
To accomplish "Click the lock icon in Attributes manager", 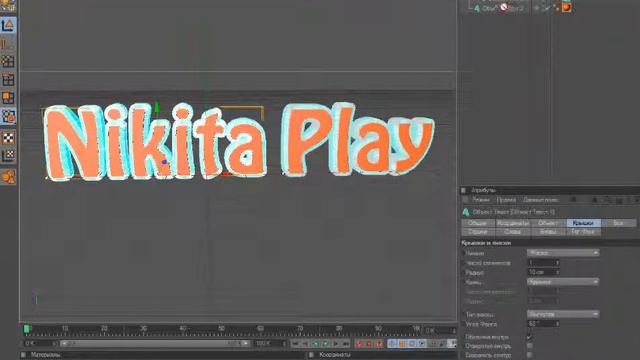I will (x=619, y=200).
